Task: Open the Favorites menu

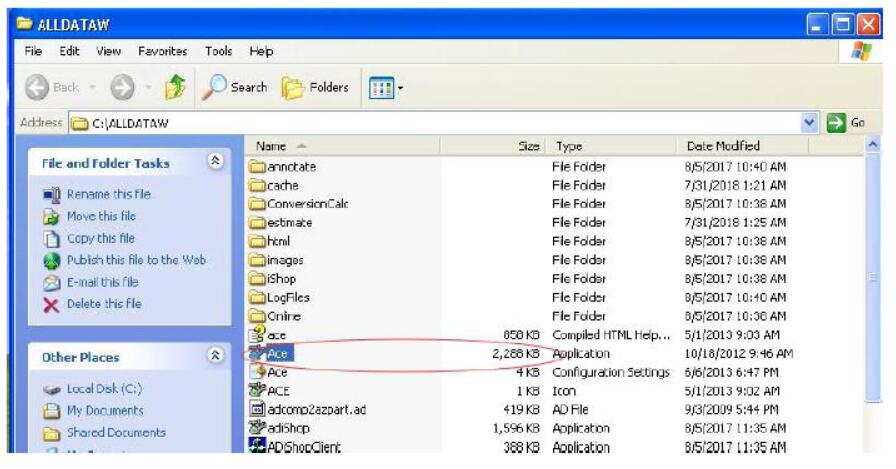Action: pos(162,51)
